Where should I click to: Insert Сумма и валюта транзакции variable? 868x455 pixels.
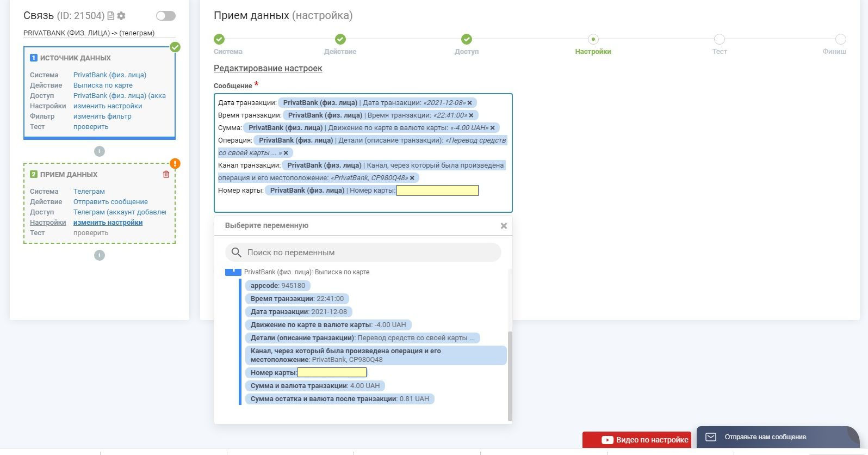[x=315, y=386]
